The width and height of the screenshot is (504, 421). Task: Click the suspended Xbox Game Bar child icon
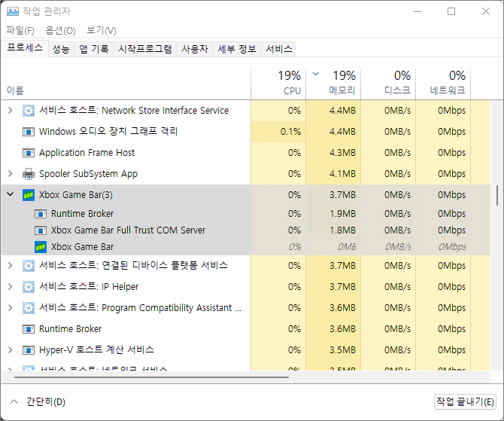pyautogui.click(x=41, y=247)
